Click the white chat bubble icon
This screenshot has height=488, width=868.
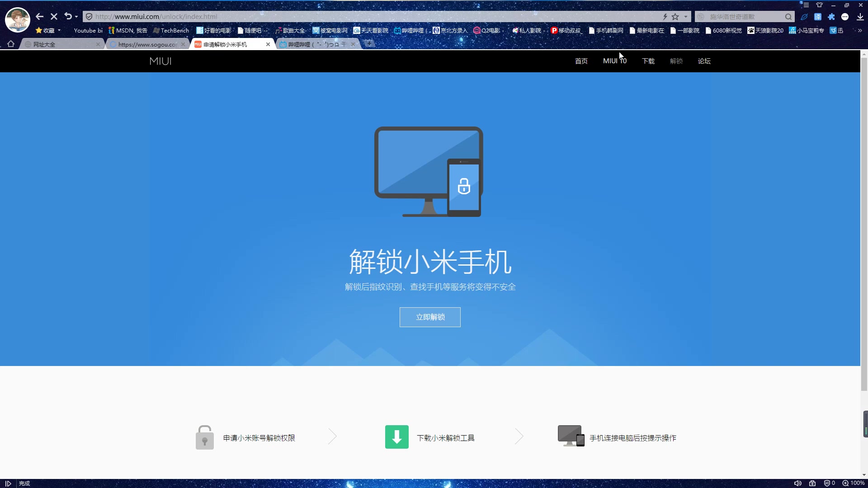click(845, 17)
